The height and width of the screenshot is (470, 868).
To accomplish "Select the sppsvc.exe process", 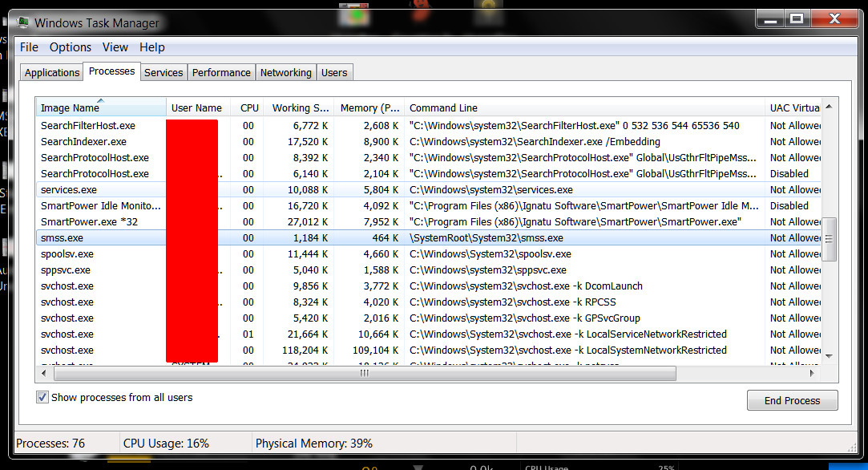I will pyautogui.click(x=429, y=270).
